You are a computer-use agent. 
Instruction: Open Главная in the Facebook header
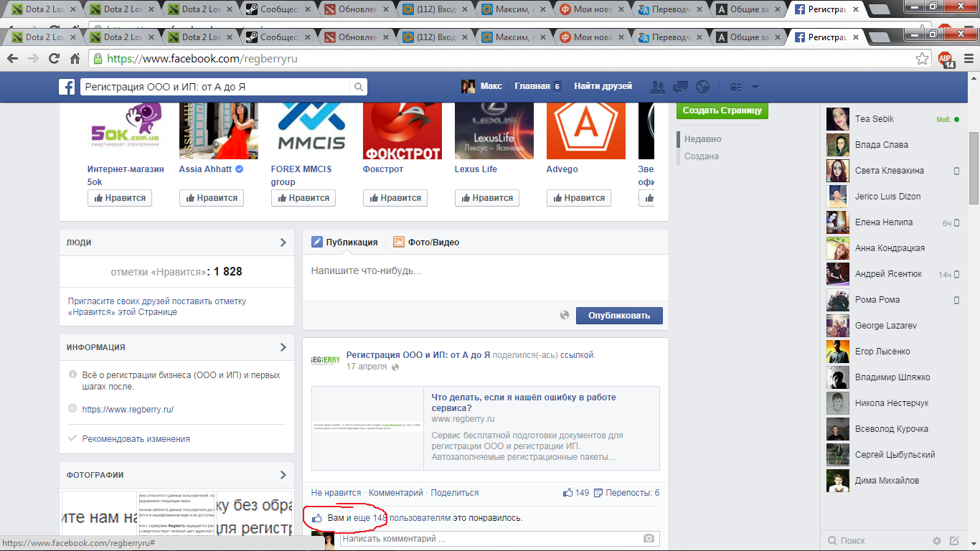(532, 86)
